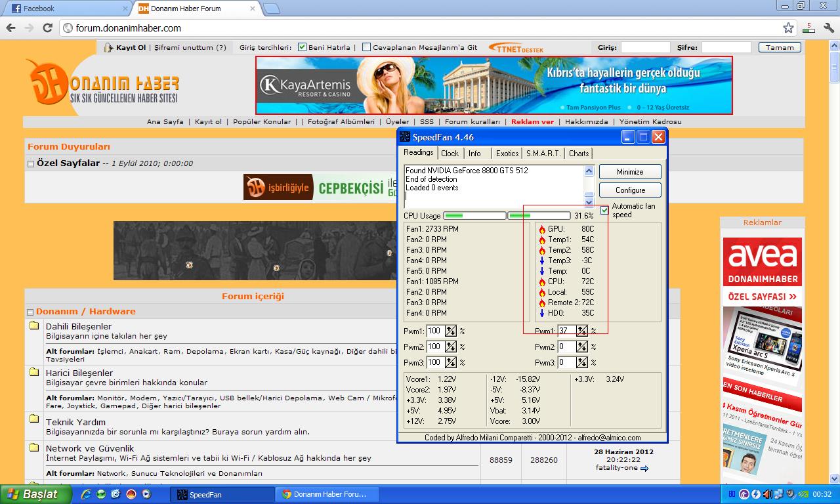Adjust right Pwm1 37 spinner arrows
The width and height of the screenshot is (840, 504).
click(x=582, y=331)
